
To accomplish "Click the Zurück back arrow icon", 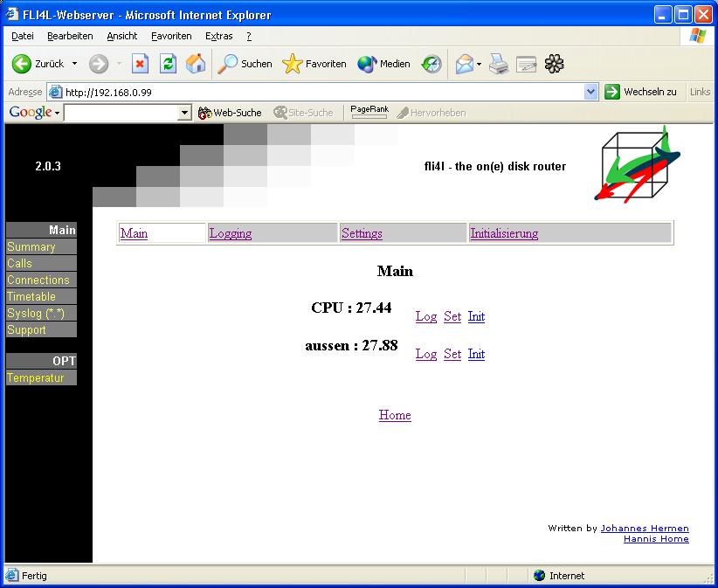I will tap(21, 64).
